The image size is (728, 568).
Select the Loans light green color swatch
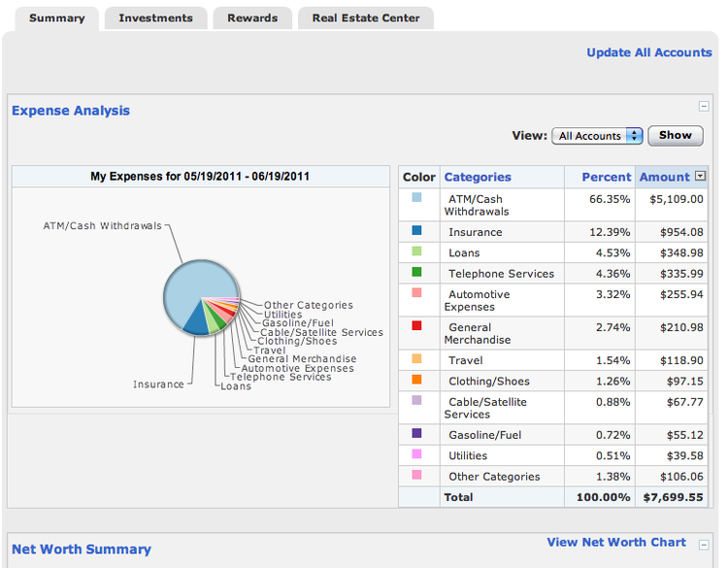(416, 251)
